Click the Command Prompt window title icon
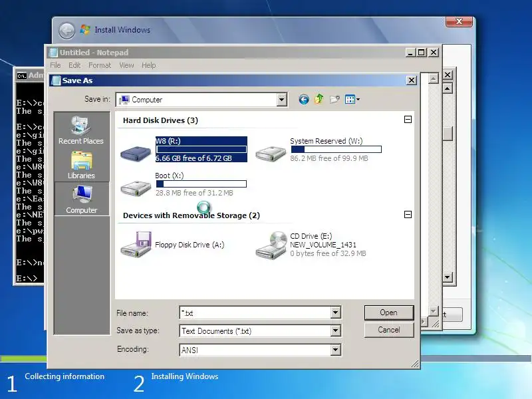Viewport: 532px width, 399px height. [22, 75]
